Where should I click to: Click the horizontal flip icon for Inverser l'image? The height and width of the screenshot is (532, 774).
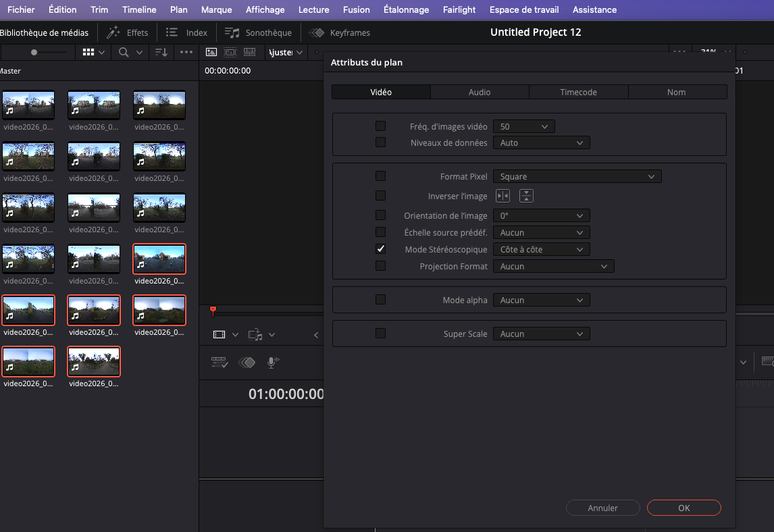point(502,196)
